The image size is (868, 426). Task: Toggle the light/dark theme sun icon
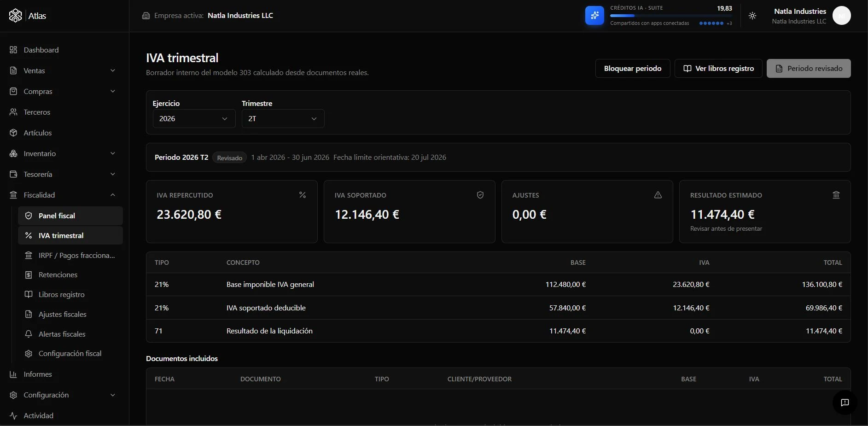tap(752, 16)
